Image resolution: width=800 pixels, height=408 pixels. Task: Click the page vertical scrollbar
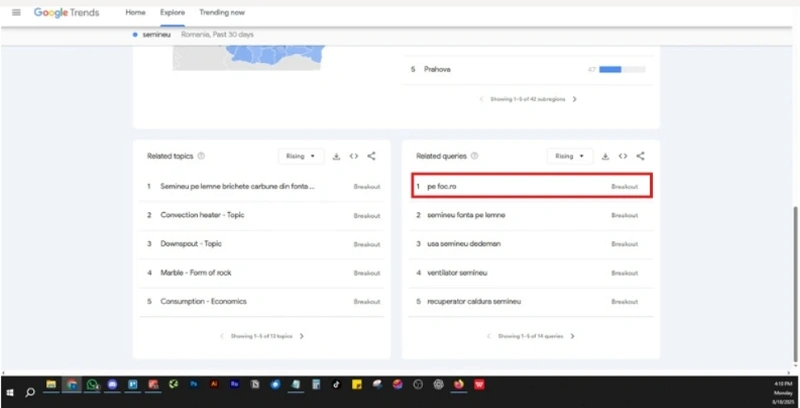point(795,284)
